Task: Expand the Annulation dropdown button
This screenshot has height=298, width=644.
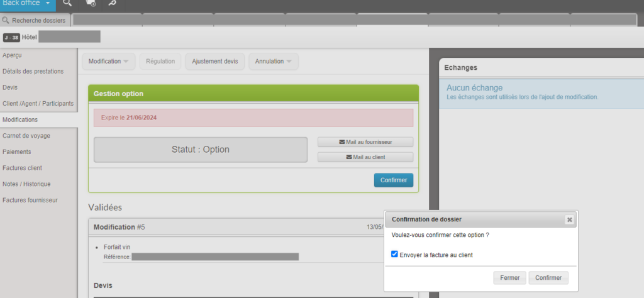Action: point(274,62)
